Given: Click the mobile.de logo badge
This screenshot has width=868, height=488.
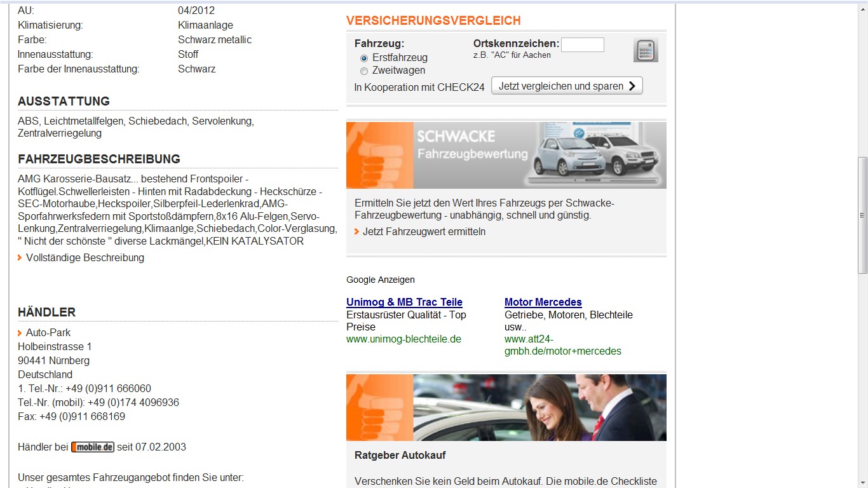Looking at the screenshot, I should click(x=93, y=447).
